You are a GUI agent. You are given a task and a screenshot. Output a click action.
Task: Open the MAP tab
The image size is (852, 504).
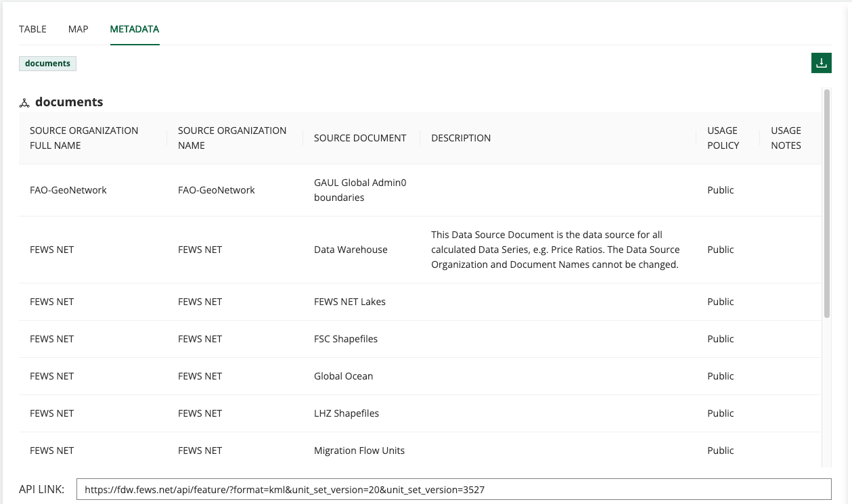click(79, 29)
